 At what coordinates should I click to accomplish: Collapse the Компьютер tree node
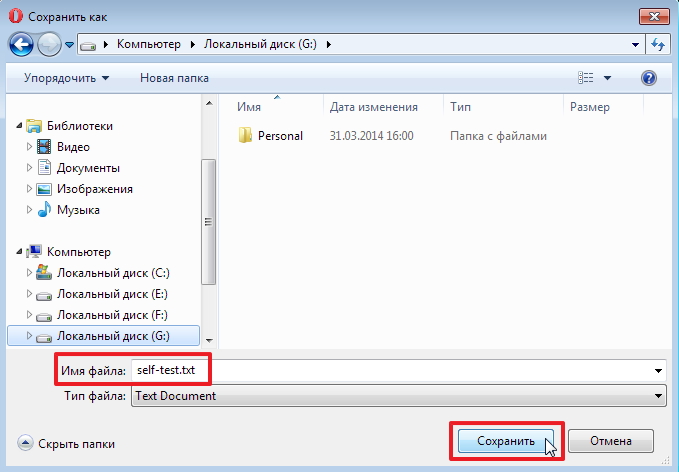pos(18,252)
